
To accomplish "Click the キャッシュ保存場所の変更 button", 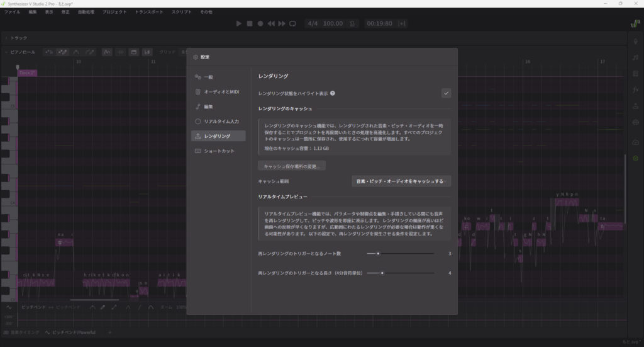I will 292,166.
